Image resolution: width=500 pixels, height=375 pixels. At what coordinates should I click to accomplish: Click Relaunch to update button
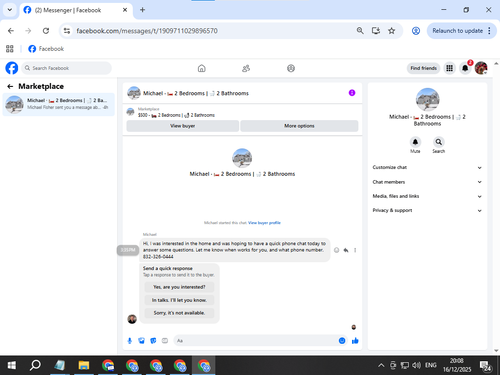(x=457, y=31)
